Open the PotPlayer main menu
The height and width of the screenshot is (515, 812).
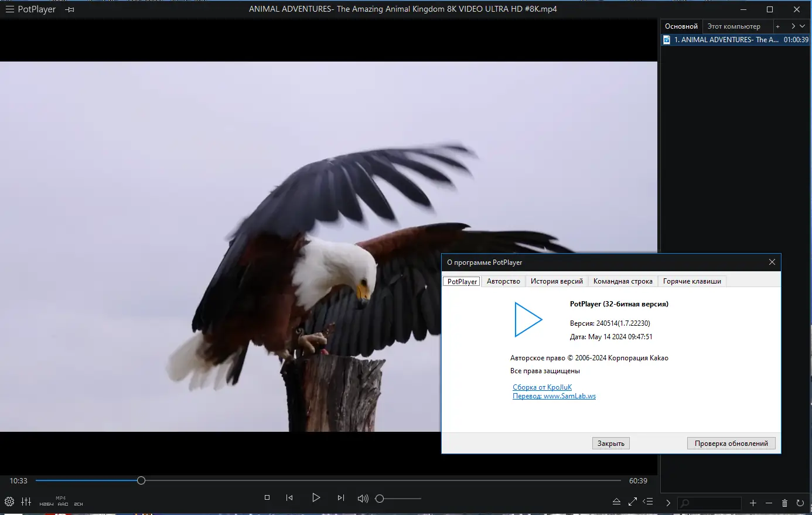[x=30, y=9]
